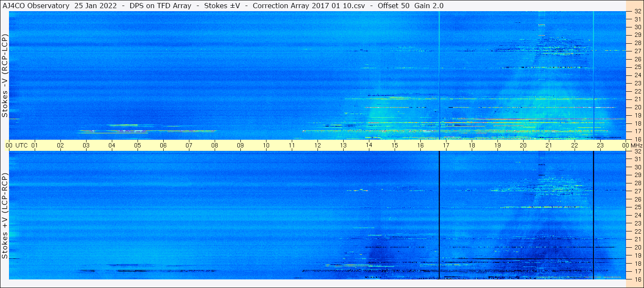Click the black vertical line before 17 UTC, lower panel
644x288 pixels.
coord(439,215)
